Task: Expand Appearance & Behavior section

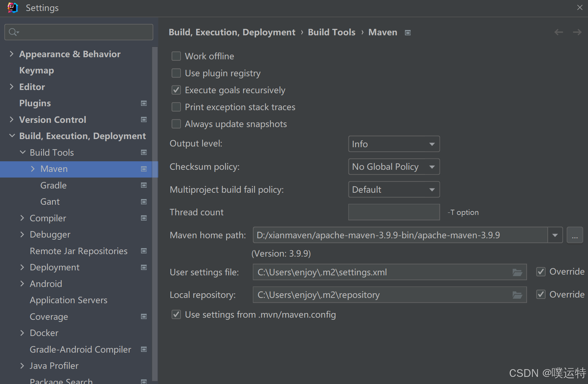Action: click(12, 54)
